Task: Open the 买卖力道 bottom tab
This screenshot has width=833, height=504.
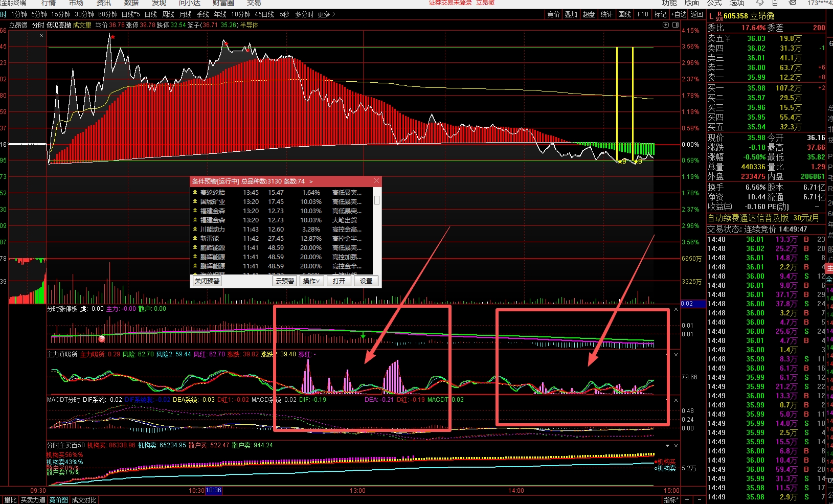Action: (33, 500)
